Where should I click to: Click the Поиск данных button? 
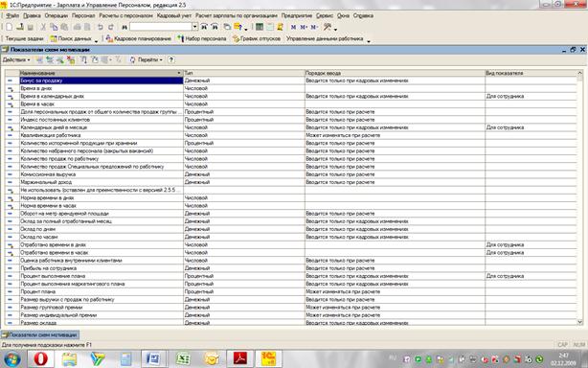[71, 38]
